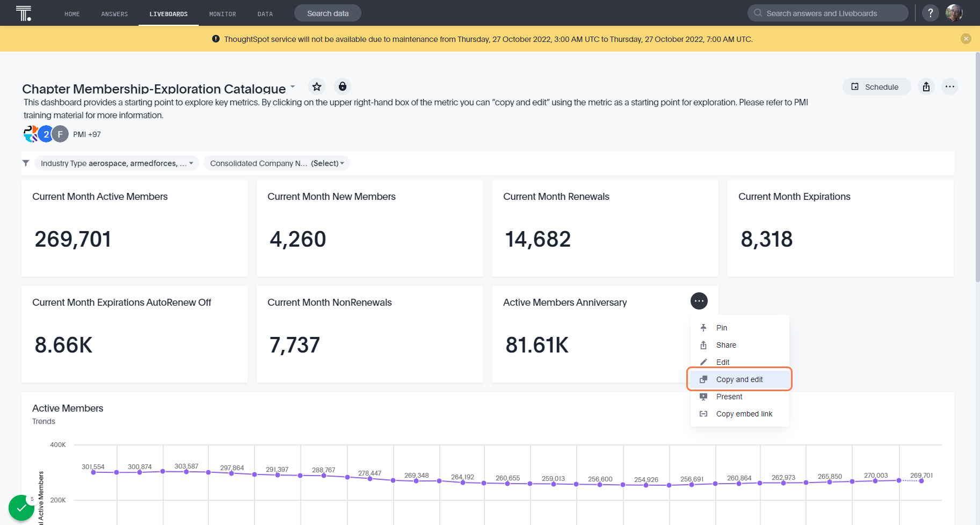
Task: Click the Current Month Expirations value 8,318
Action: click(766, 239)
